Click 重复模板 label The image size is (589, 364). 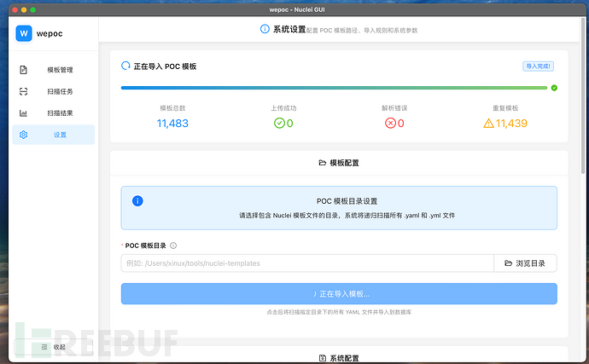(x=505, y=108)
